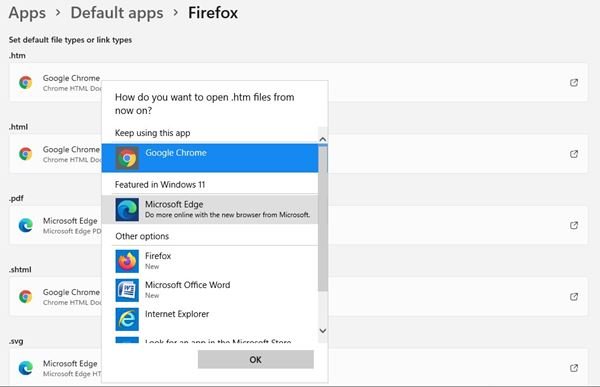Click the Firefox breadcrumb title
This screenshot has height=387, width=600.
click(x=213, y=13)
